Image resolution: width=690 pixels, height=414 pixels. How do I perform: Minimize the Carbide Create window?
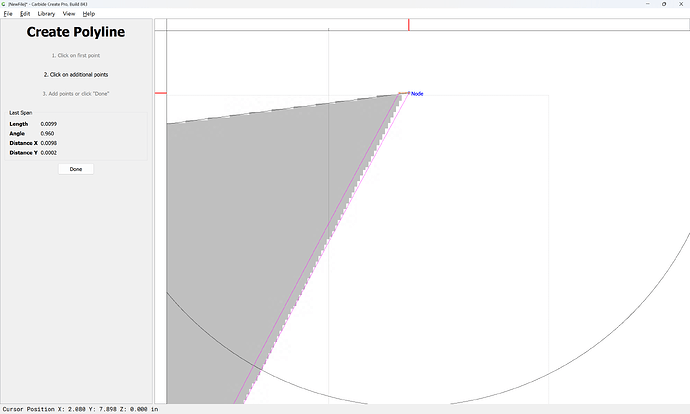point(648,4)
